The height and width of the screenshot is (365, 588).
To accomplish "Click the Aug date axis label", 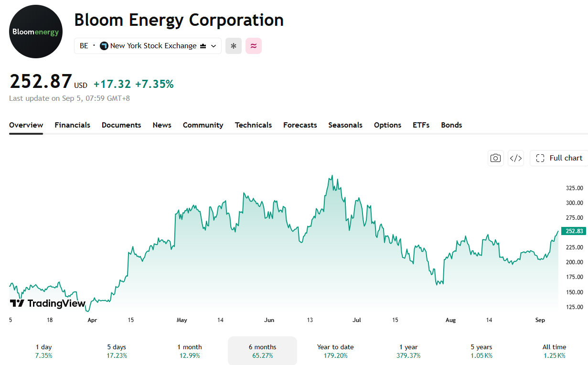I will [450, 320].
